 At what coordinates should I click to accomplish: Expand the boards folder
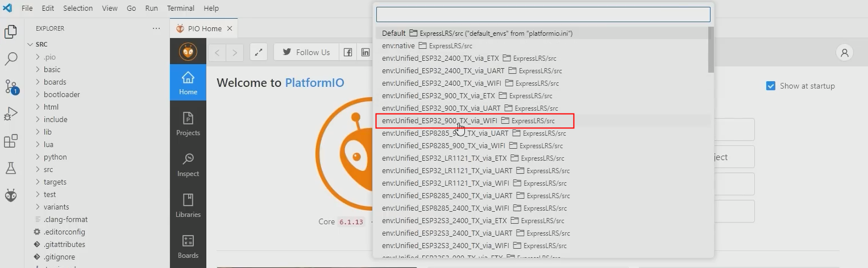[x=55, y=82]
